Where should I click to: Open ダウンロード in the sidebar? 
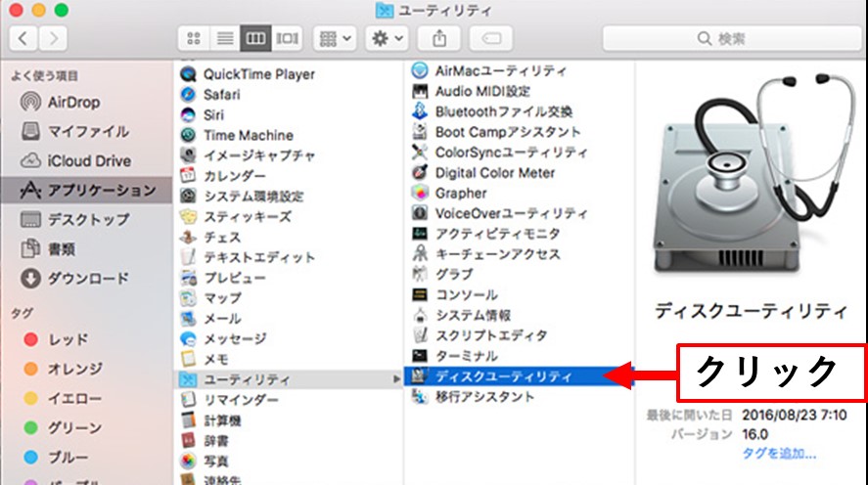pyautogui.click(x=74, y=278)
